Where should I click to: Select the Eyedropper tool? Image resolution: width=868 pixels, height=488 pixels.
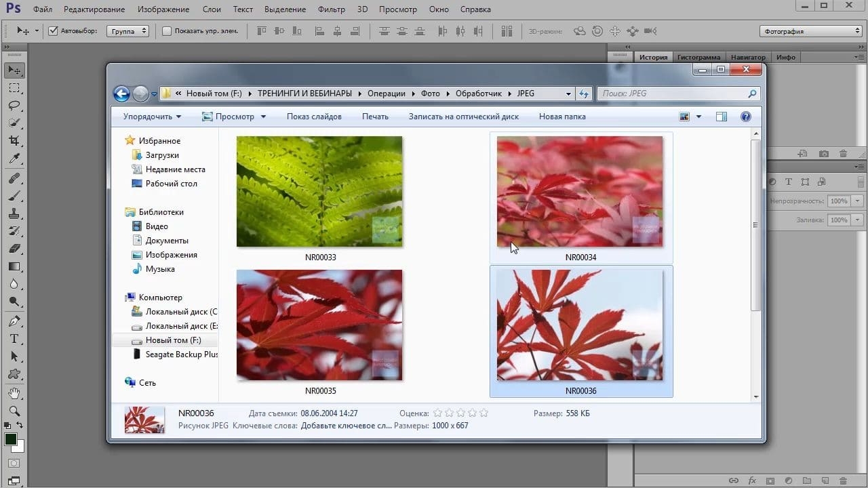14,159
